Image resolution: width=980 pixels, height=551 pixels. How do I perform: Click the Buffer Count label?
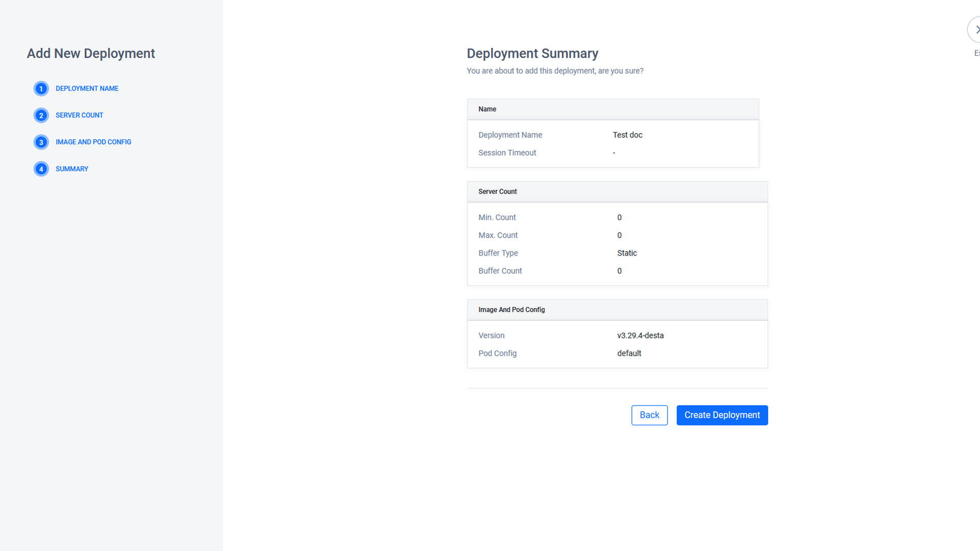point(500,271)
